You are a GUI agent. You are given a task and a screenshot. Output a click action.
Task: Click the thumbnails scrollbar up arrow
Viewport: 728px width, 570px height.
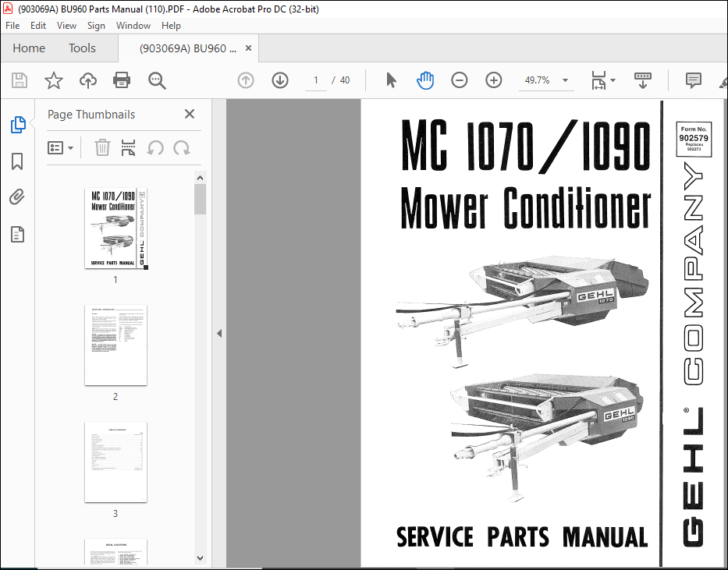[x=200, y=178]
